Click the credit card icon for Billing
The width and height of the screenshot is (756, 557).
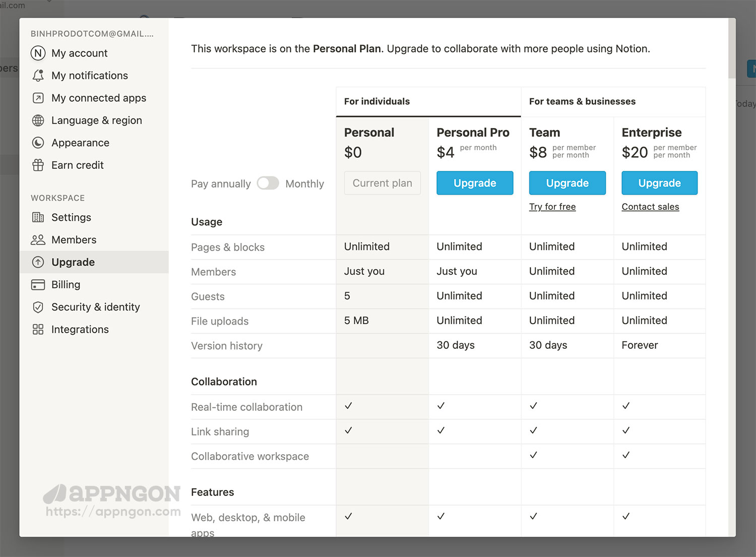(38, 285)
